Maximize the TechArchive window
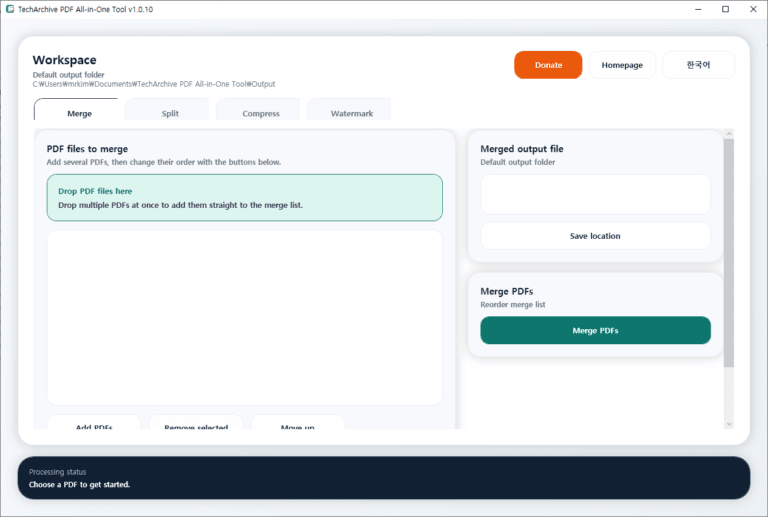Screen dimensions: 768x517 [x=725, y=9]
